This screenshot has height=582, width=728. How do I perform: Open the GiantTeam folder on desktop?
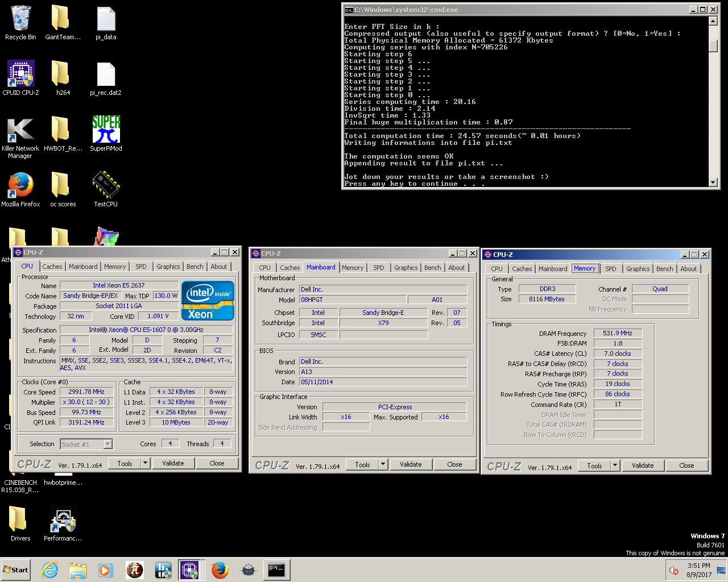[63, 23]
